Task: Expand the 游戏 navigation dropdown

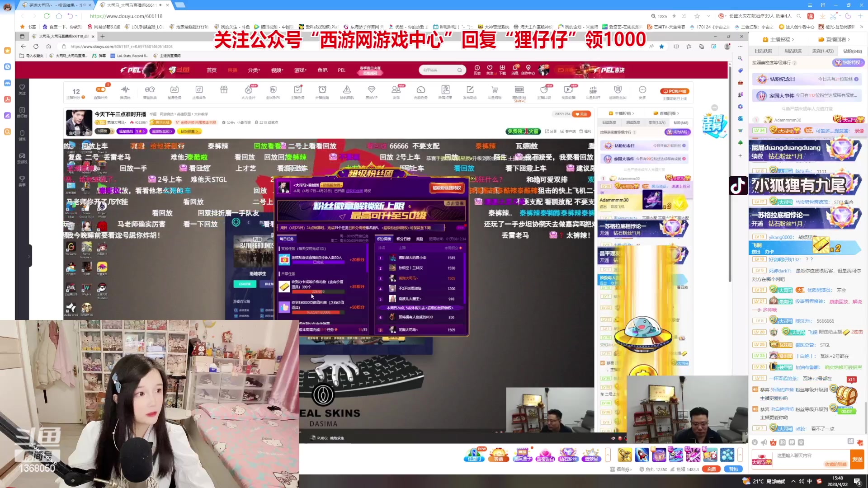Action: coord(300,70)
